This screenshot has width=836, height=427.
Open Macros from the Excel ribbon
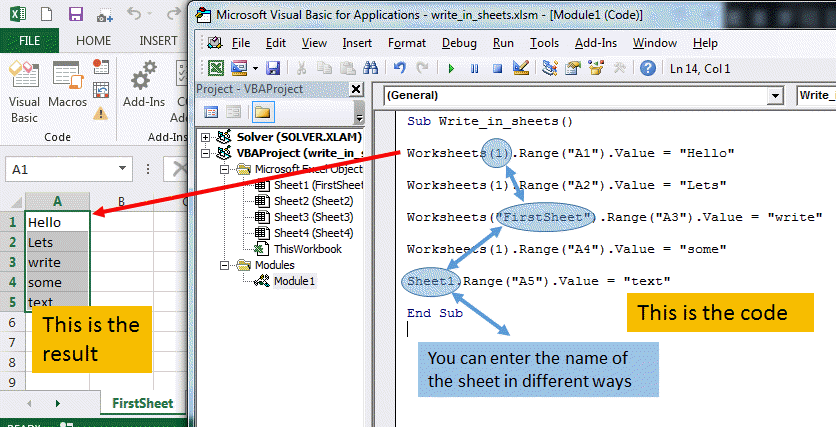tap(67, 85)
